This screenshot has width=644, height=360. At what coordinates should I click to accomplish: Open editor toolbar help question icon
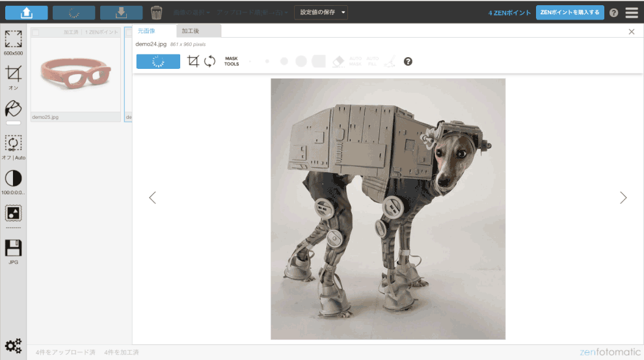[408, 62]
